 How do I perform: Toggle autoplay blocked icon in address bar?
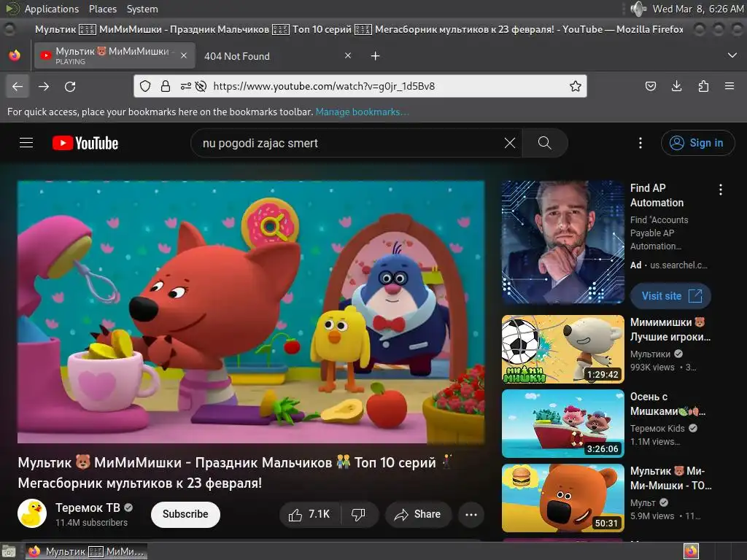(x=201, y=86)
